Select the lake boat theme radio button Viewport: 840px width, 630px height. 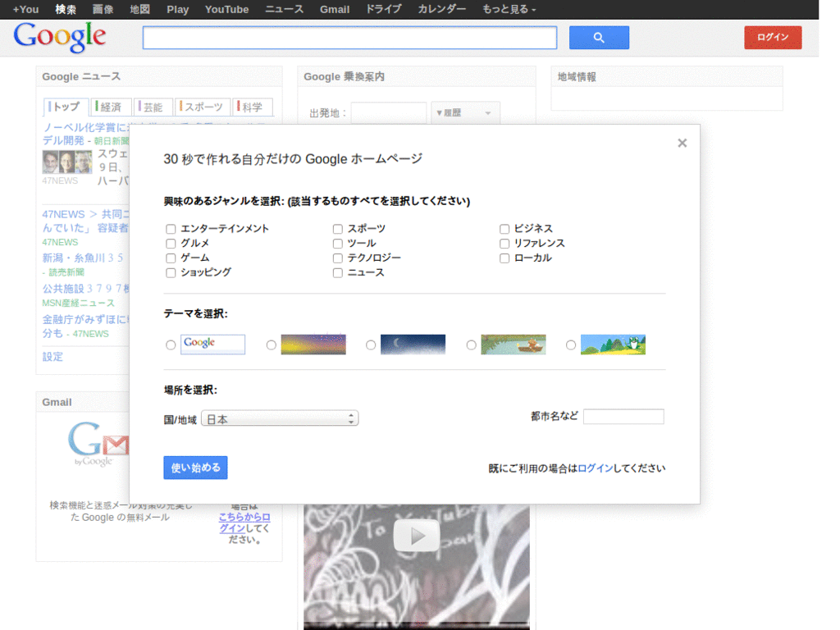[471, 345]
